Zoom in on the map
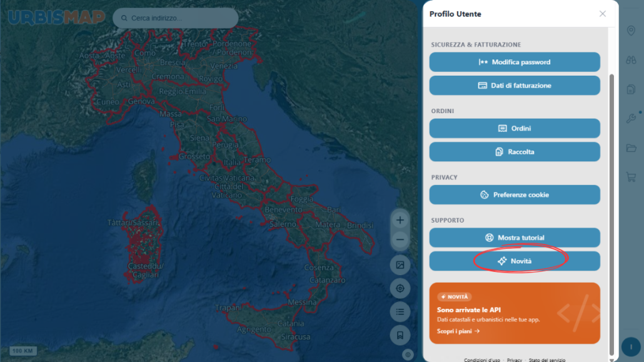 [x=400, y=220]
